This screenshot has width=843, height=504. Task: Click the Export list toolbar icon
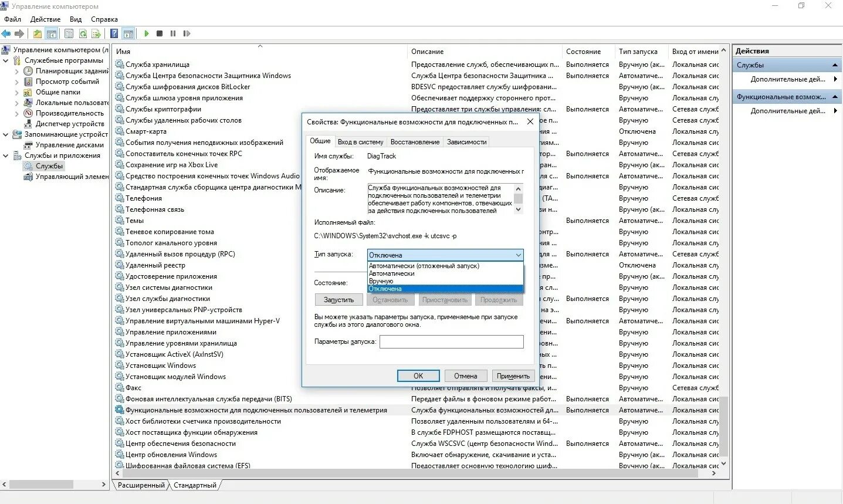(x=96, y=33)
